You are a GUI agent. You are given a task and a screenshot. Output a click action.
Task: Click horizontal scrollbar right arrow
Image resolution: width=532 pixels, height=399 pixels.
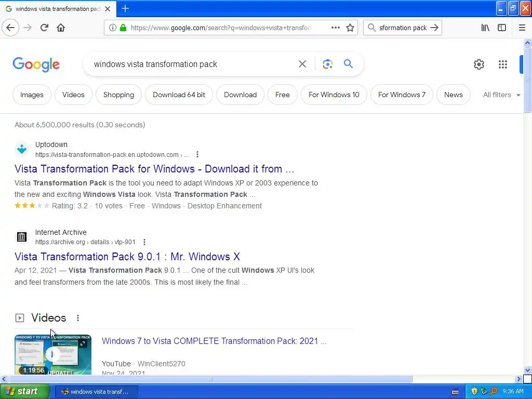[x=518, y=379]
